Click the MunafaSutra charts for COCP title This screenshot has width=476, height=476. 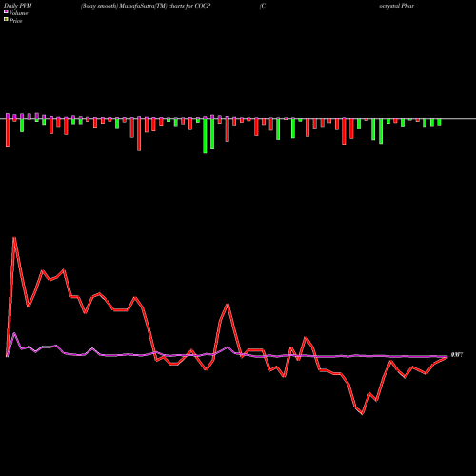coord(146,6)
